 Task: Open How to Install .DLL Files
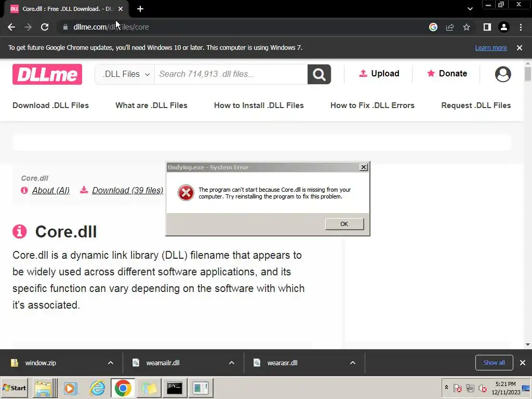259,105
